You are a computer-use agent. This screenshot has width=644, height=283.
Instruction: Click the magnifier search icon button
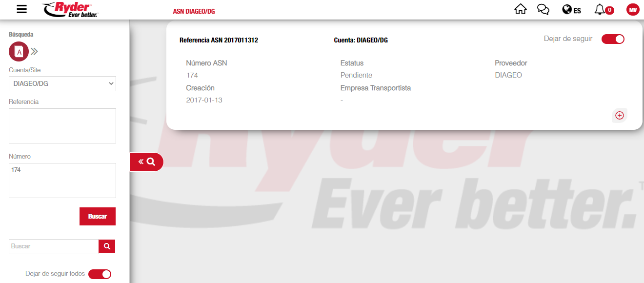coord(107,246)
